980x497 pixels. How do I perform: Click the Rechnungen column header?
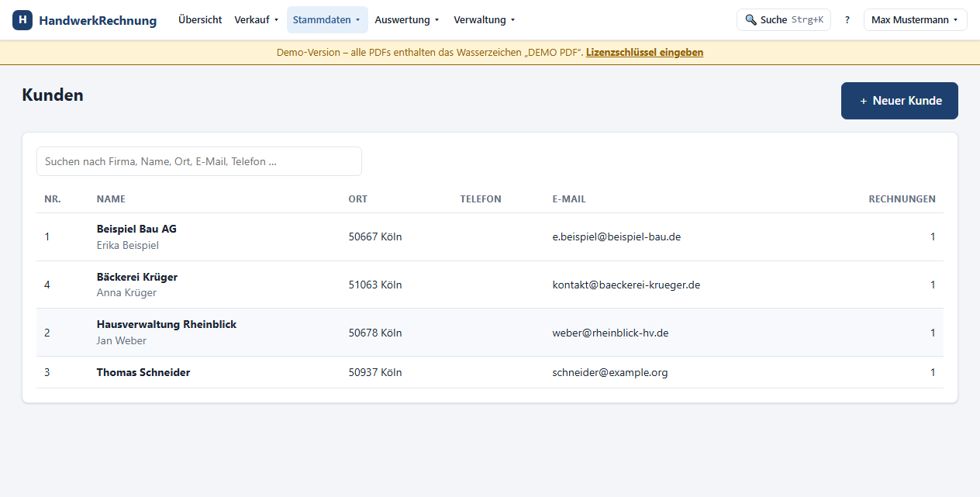click(x=902, y=199)
